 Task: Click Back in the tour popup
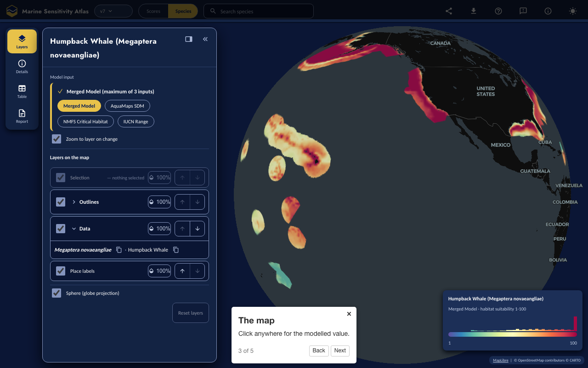coord(319,351)
